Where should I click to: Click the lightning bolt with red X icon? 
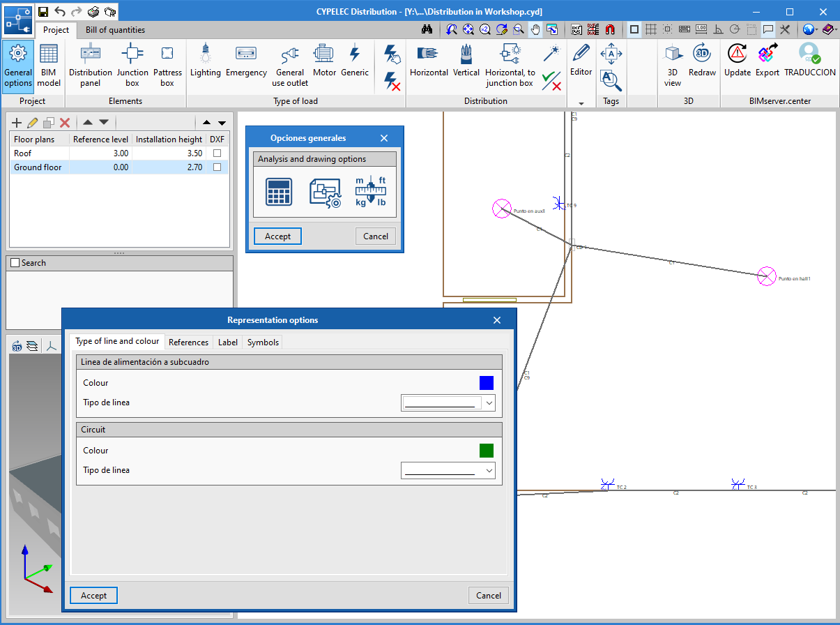point(392,81)
